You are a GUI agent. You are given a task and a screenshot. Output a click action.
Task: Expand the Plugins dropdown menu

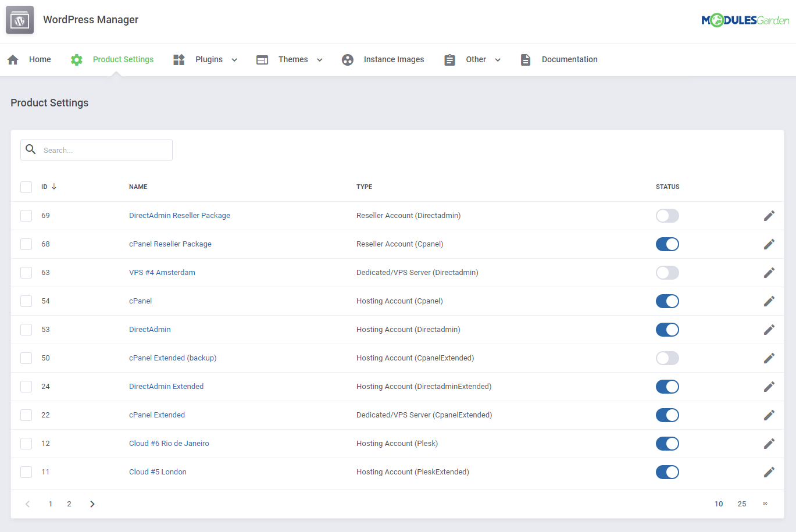click(234, 59)
